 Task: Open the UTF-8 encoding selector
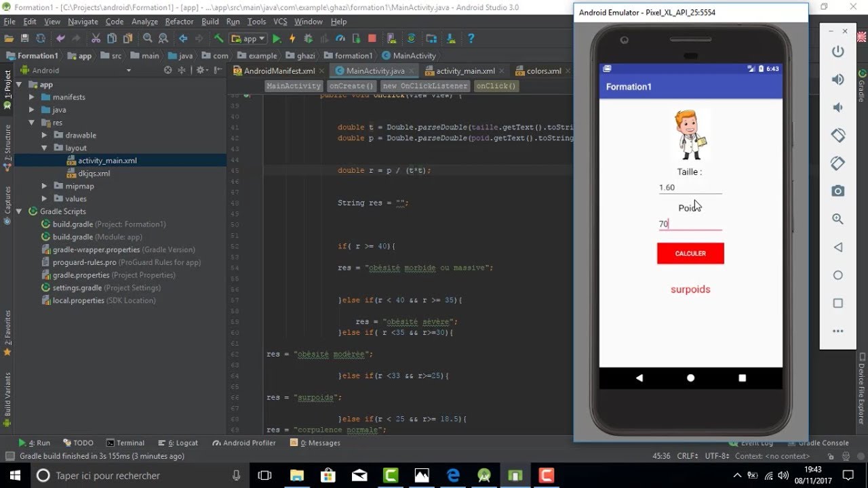717,456
